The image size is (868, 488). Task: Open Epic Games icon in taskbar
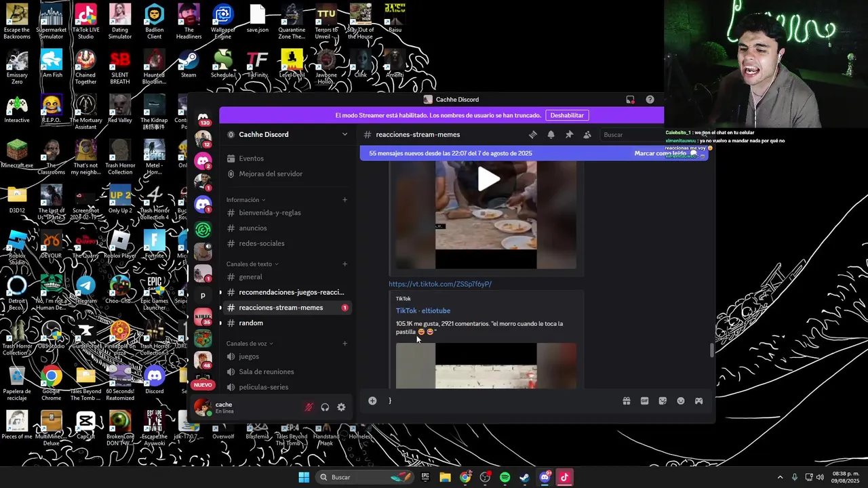tap(425, 477)
